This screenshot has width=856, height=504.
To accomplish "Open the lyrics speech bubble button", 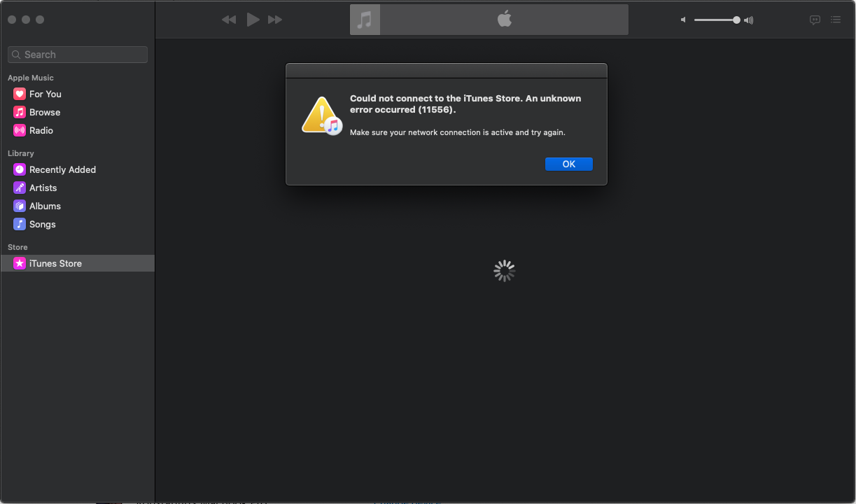I will click(815, 20).
